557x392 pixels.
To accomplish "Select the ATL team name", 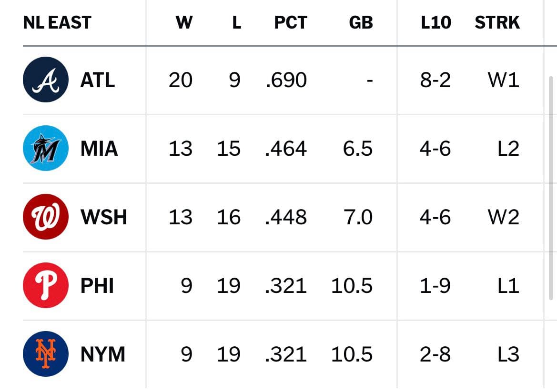I will [x=98, y=80].
